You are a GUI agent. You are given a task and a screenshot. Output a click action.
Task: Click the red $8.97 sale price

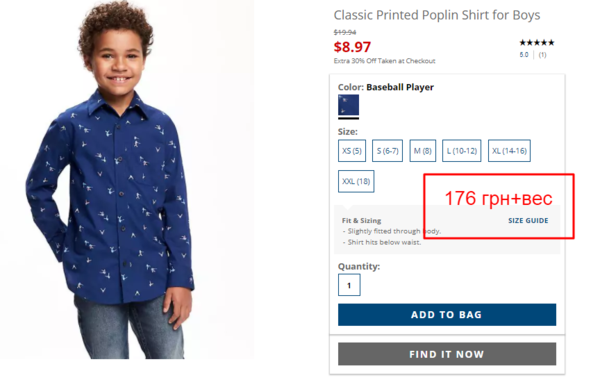point(352,47)
